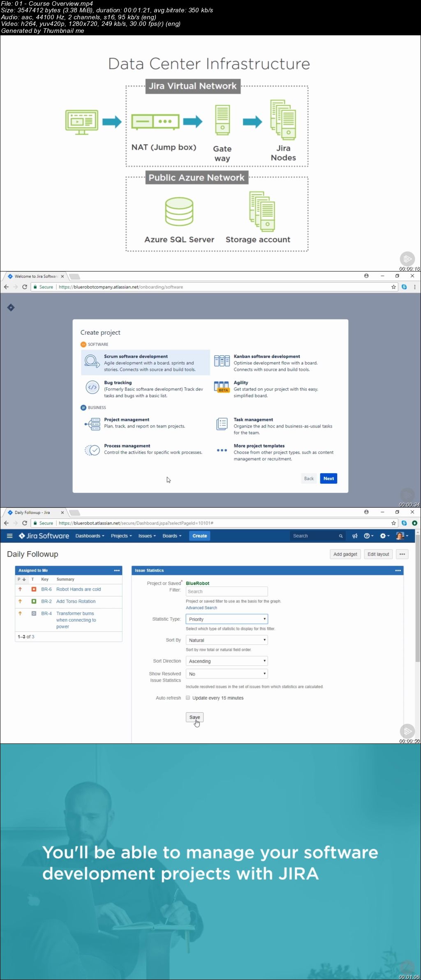Open the Issue Statistics gadget options ellipsis
The image size is (421, 980).
tap(398, 571)
